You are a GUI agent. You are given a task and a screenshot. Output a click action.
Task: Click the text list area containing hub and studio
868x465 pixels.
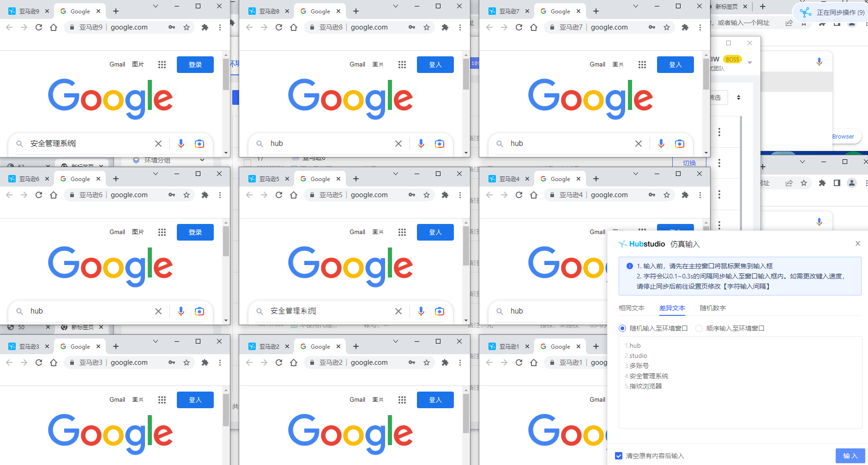point(740,382)
